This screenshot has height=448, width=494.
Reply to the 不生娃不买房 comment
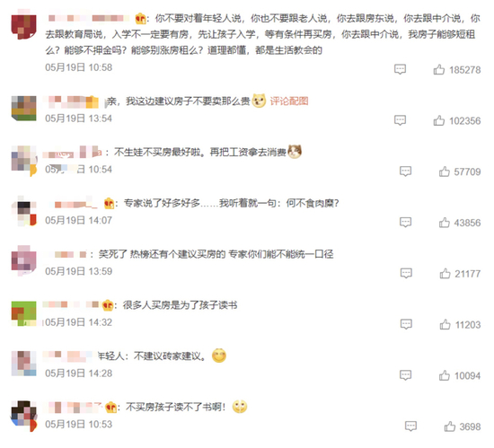pyautogui.click(x=405, y=171)
